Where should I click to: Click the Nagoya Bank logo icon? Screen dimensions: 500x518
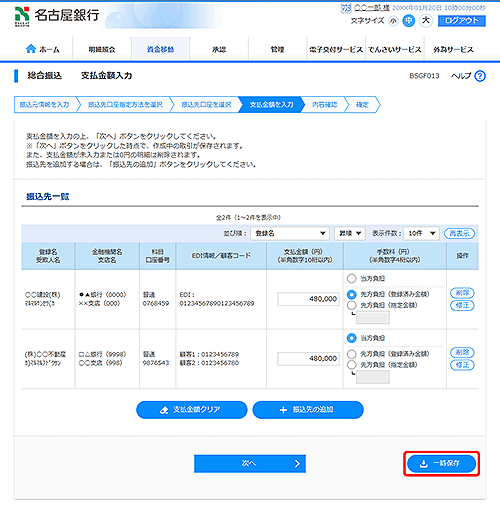[22, 16]
